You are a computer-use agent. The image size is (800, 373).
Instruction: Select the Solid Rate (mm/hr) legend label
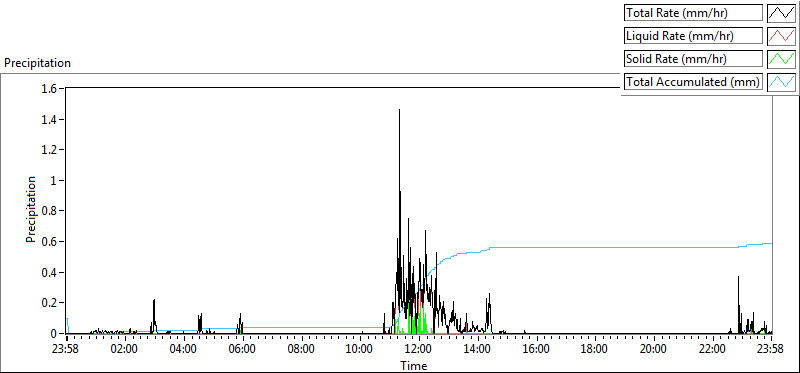click(693, 59)
